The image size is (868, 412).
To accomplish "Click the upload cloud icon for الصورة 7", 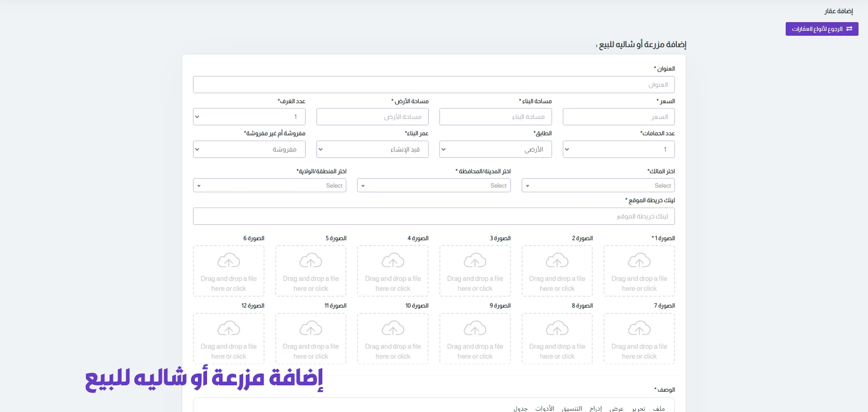I will (x=639, y=328).
